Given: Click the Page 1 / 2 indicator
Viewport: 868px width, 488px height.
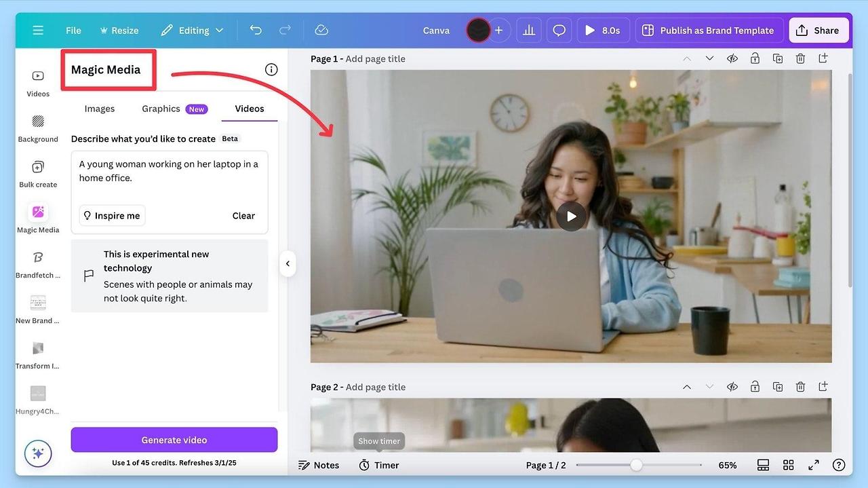Looking at the screenshot, I should [546, 465].
